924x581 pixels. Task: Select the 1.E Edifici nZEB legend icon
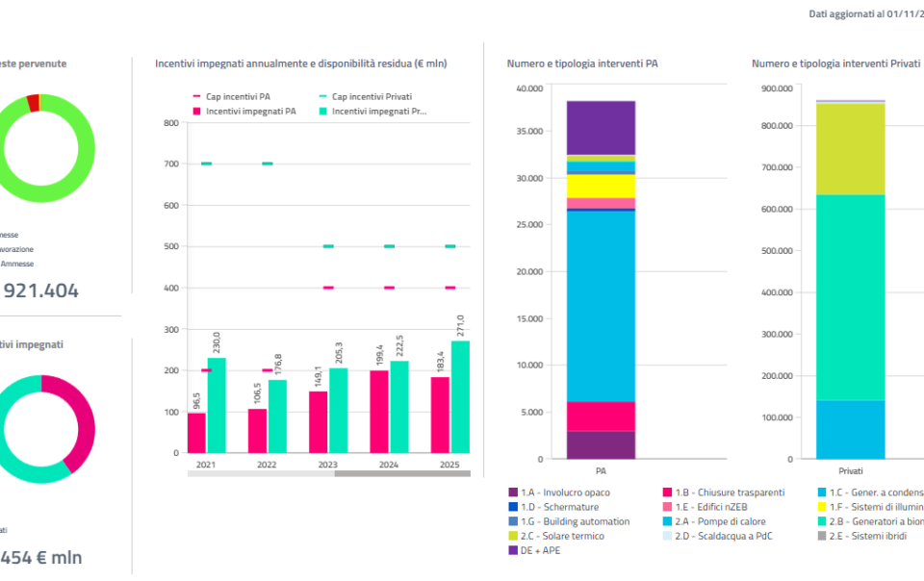[668, 507]
